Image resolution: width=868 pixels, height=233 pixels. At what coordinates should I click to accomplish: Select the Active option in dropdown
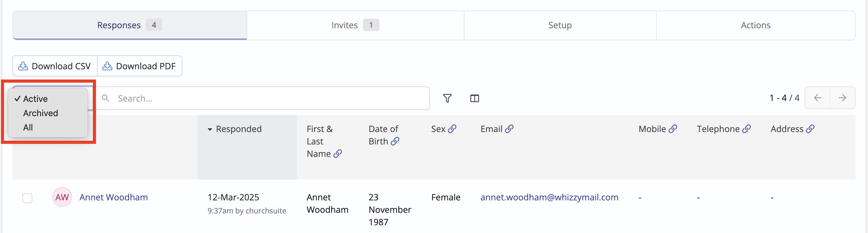[x=35, y=99]
